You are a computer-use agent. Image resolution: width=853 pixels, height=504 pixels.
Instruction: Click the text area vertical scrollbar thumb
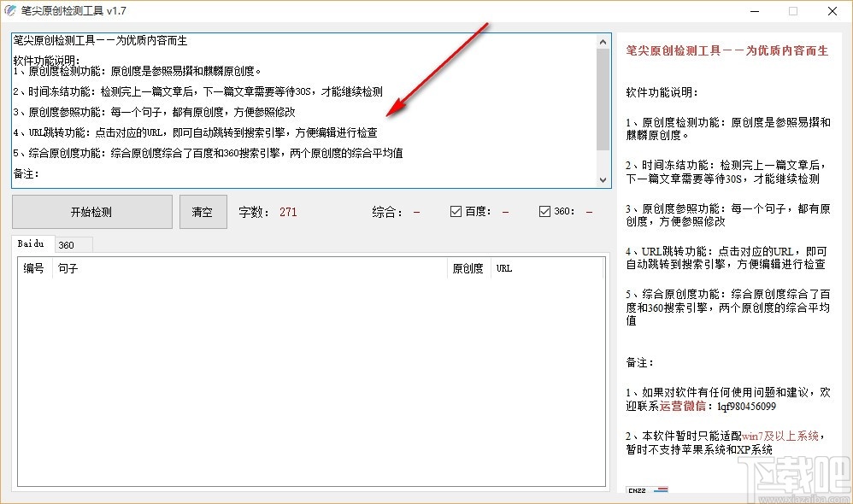tap(603, 99)
